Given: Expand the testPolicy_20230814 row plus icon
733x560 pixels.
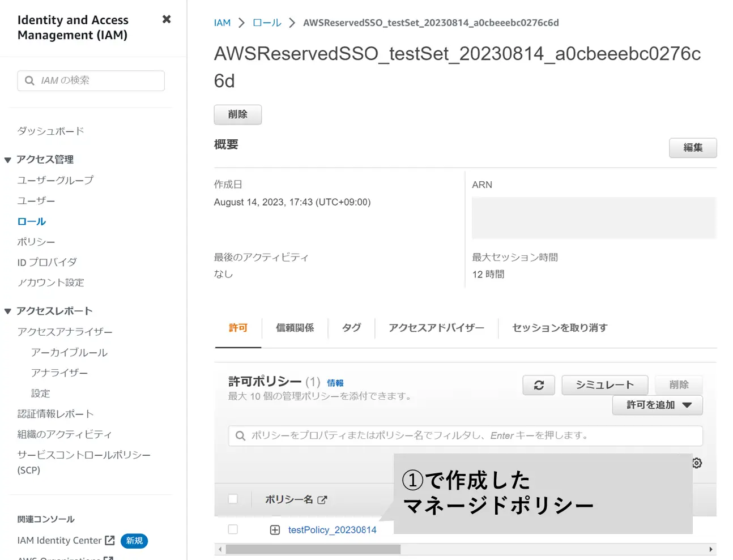Looking at the screenshot, I should click(x=275, y=530).
